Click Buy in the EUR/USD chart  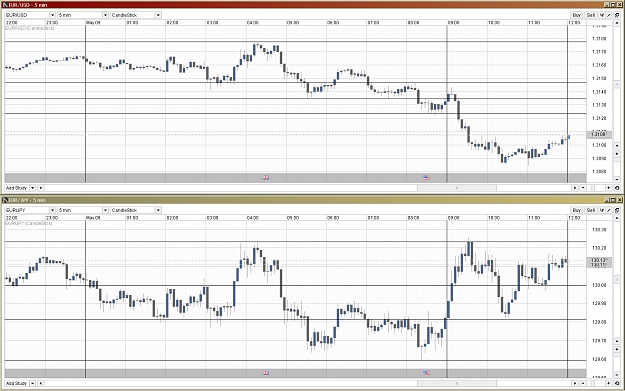coord(576,15)
